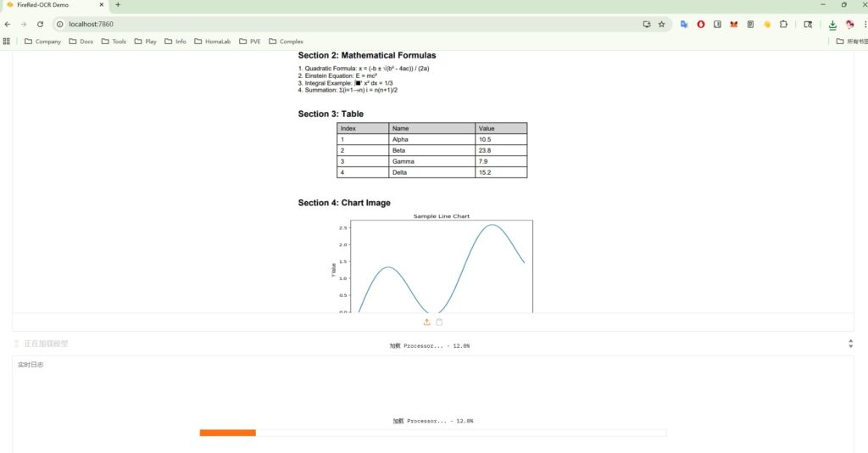Open a new browser tab

tap(118, 5)
